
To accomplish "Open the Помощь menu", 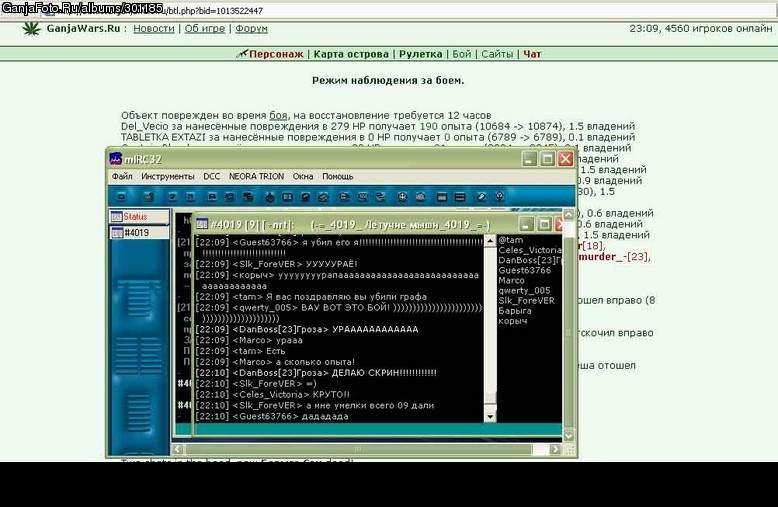I will tap(338, 177).
